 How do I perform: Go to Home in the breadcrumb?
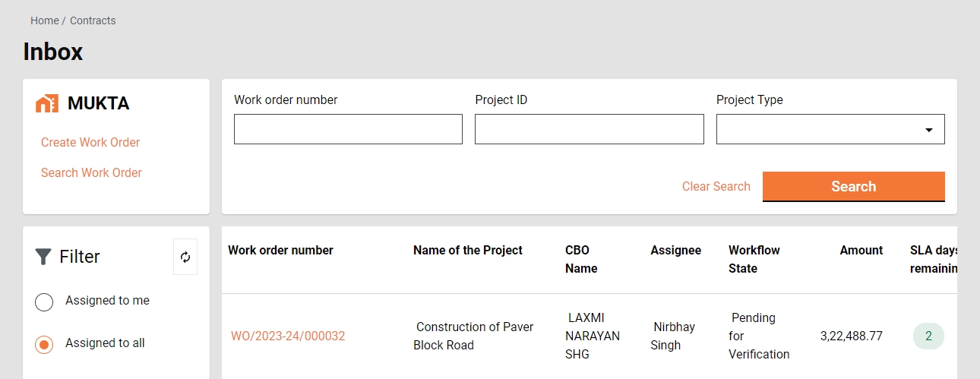45,21
